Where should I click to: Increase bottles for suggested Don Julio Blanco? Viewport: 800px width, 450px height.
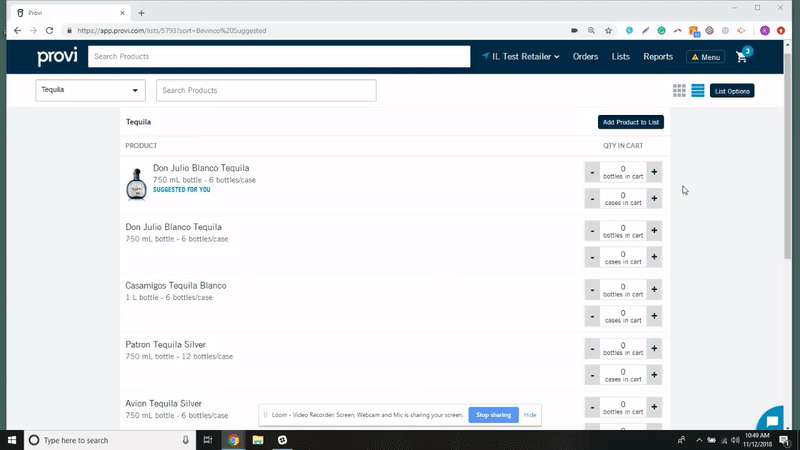tap(654, 172)
